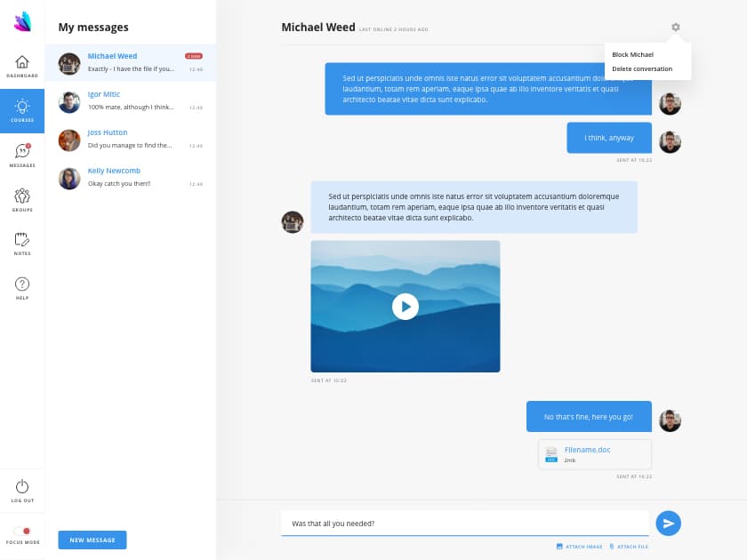Click Attach File link

tap(629, 547)
